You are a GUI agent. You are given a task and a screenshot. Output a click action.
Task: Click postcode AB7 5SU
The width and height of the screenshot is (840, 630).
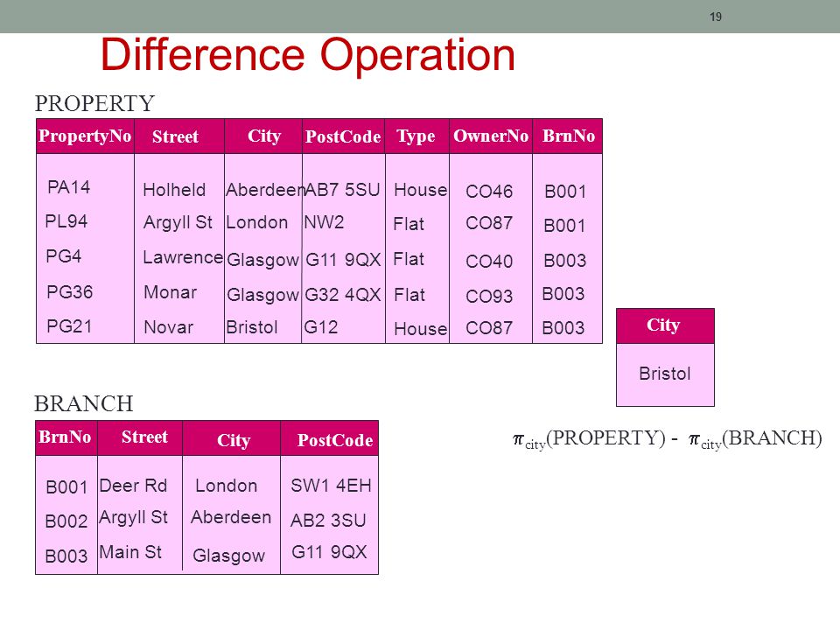pos(342,190)
